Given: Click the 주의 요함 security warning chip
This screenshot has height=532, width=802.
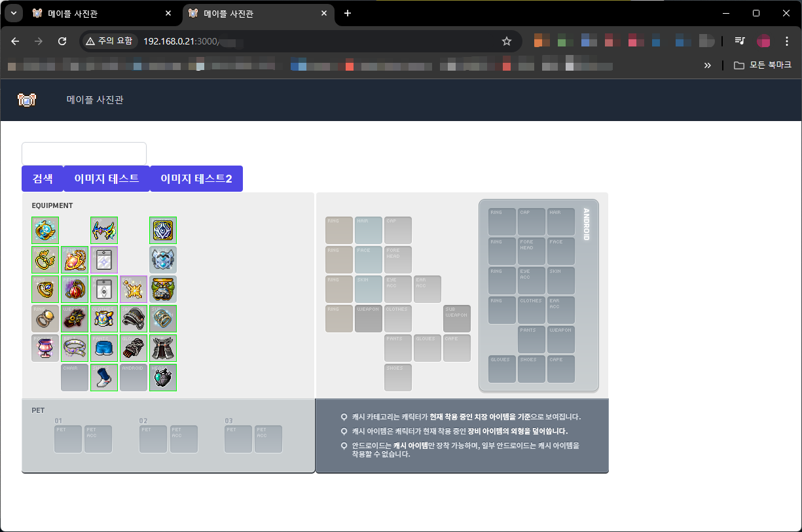Looking at the screenshot, I should tap(109, 41).
